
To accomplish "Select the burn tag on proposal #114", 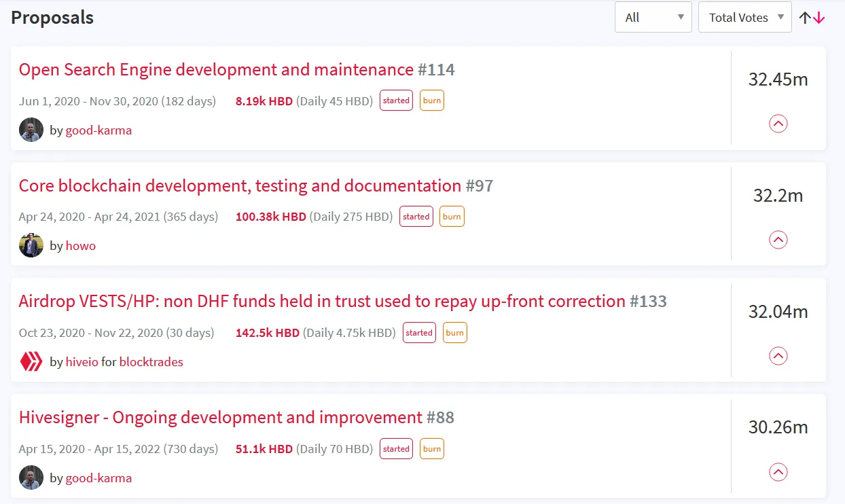I will 432,101.
